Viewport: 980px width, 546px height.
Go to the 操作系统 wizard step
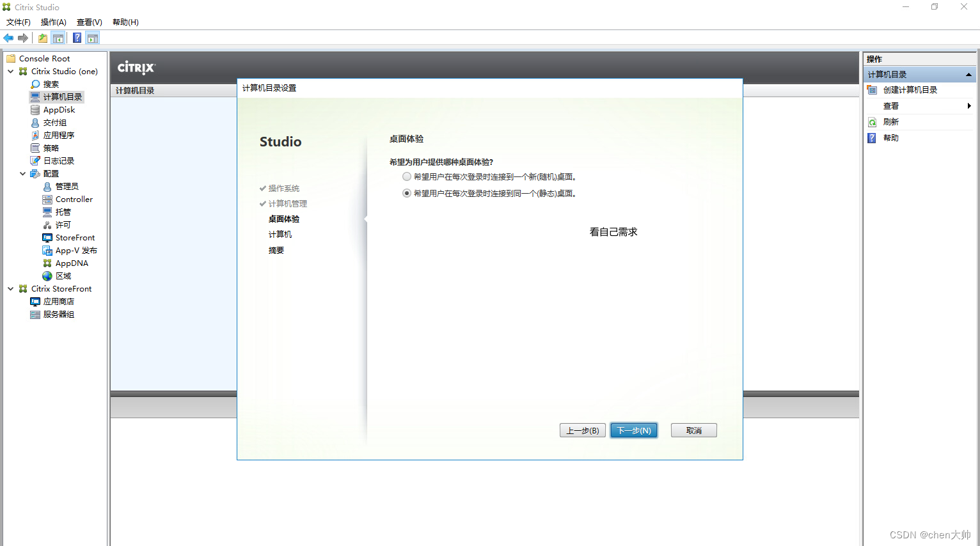pyautogui.click(x=284, y=188)
